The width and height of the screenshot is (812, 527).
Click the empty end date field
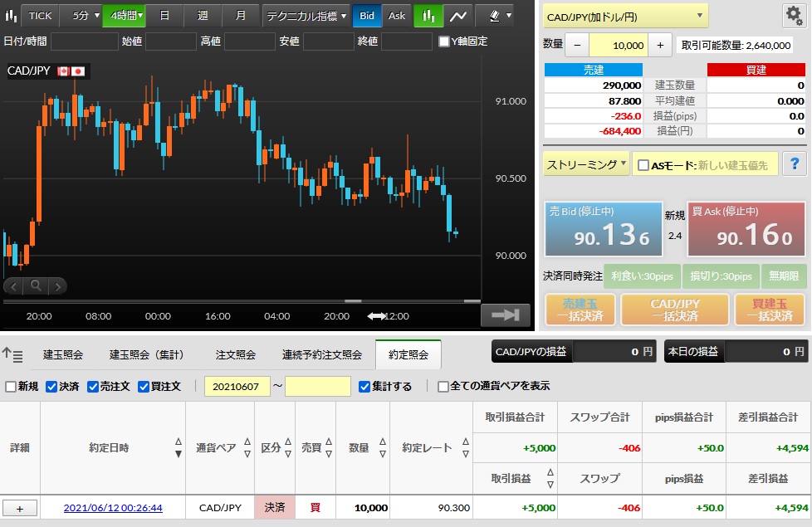318,387
